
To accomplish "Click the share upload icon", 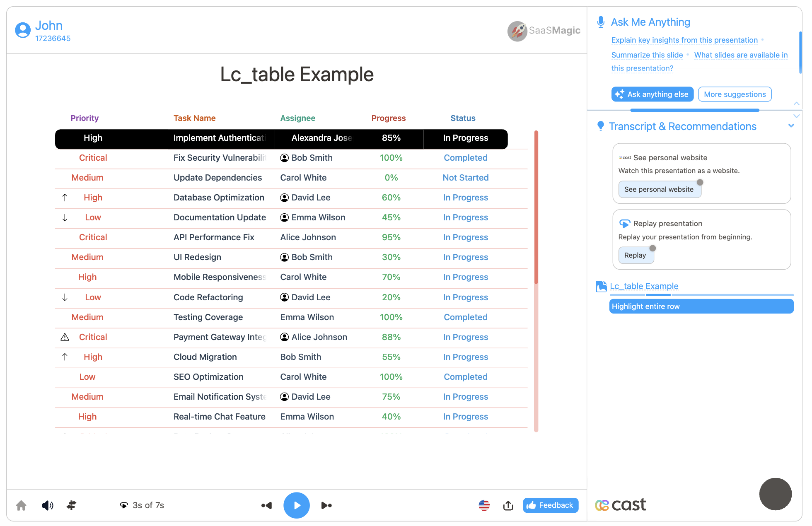I will click(x=508, y=505).
